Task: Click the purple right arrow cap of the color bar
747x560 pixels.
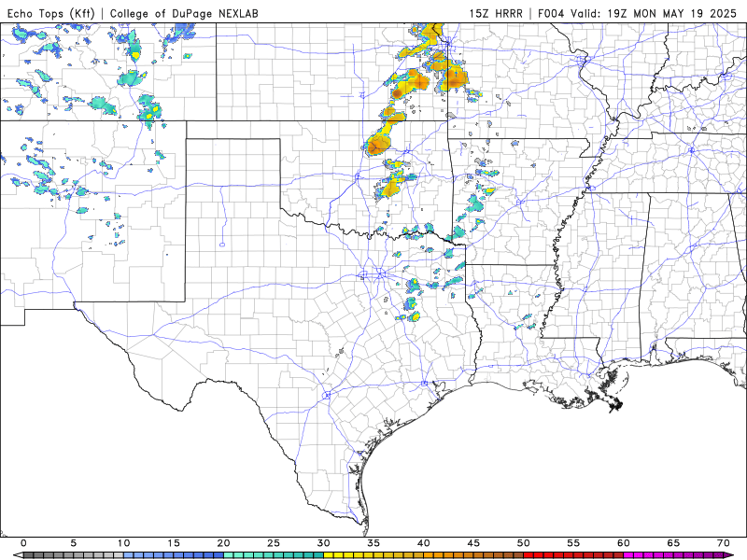Action: [728, 554]
